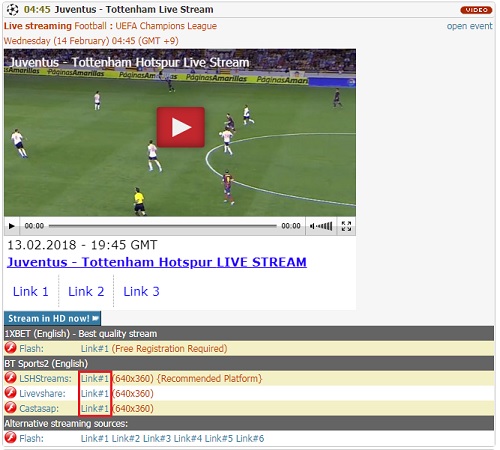The width and height of the screenshot is (500, 450).
Task: Click the small play icon in the player bar
Action: 11,226
